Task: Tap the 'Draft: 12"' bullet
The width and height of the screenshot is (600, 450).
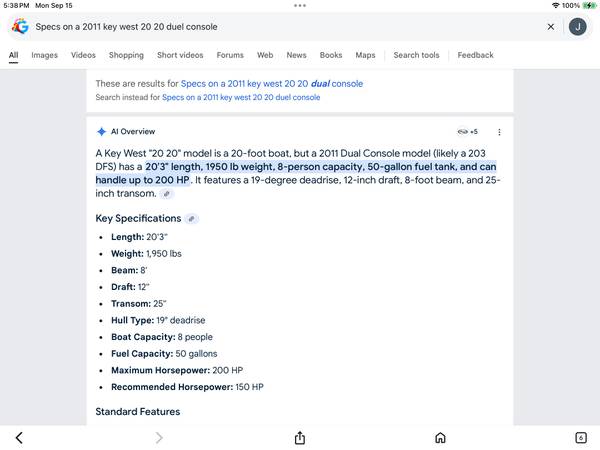Action: pyautogui.click(x=130, y=287)
